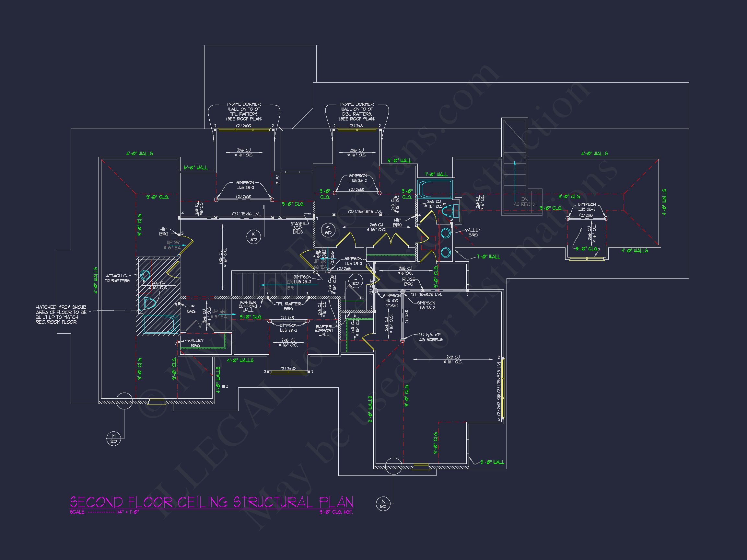Click the 'M SD' section marker circle

coord(113,439)
